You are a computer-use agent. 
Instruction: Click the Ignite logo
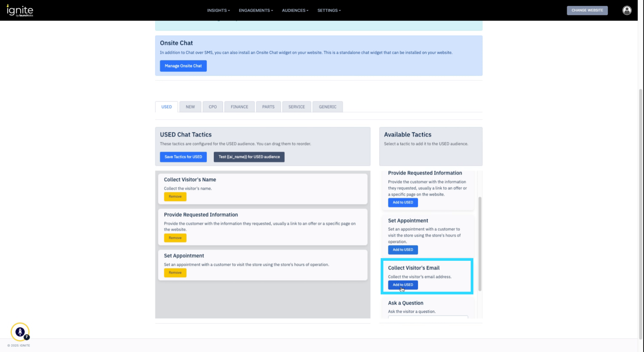[20, 10]
